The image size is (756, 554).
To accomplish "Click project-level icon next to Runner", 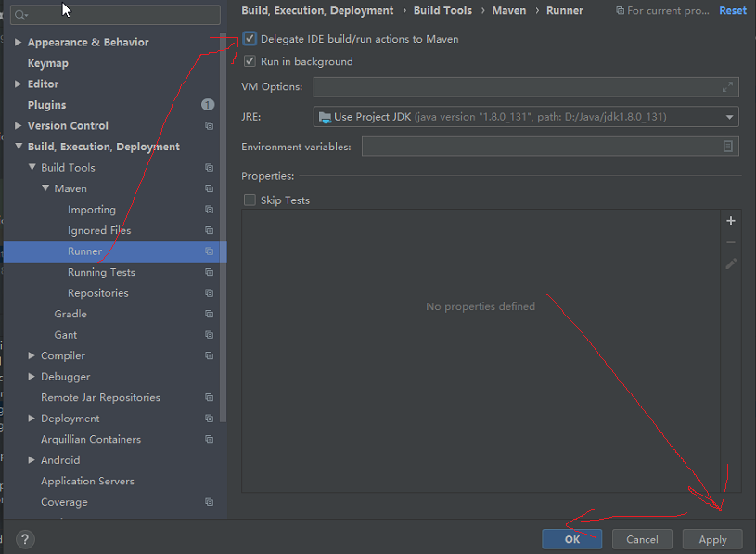I will [210, 251].
